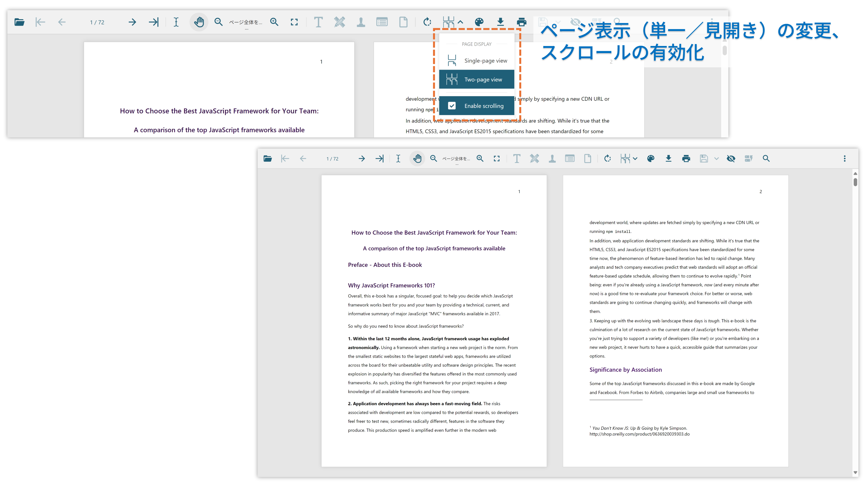Open zoom mode dropdown in upper viewer
This screenshot has width=868, height=488.
click(246, 22)
